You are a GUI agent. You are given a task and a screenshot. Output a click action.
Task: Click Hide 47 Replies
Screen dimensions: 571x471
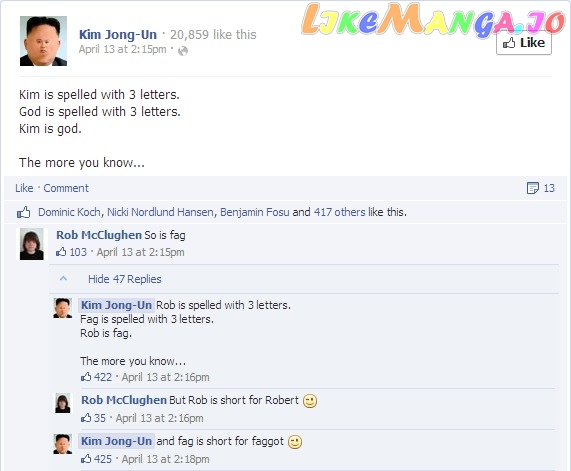click(x=125, y=279)
